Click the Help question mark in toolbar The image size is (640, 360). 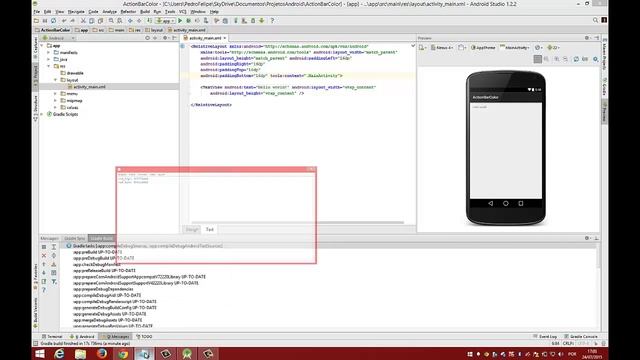point(272,20)
